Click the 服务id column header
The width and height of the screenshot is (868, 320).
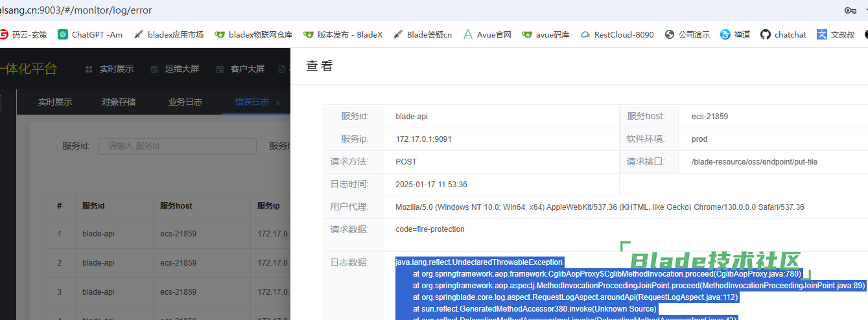point(93,205)
